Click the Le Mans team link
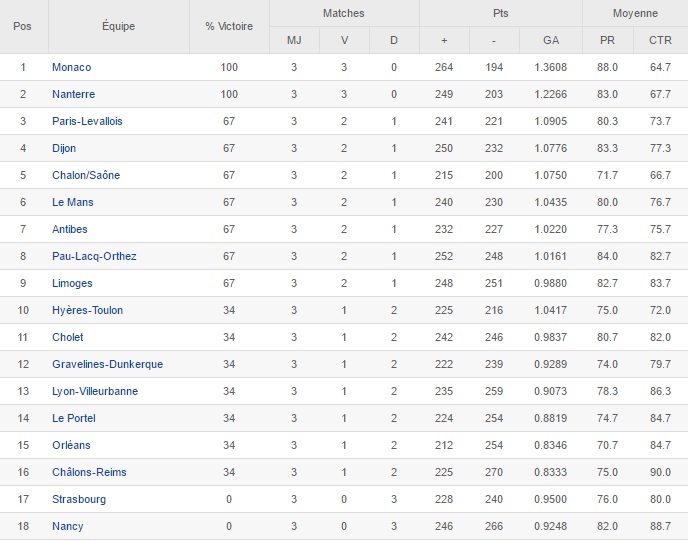The width and height of the screenshot is (689, 541). [x=73, y=202]
